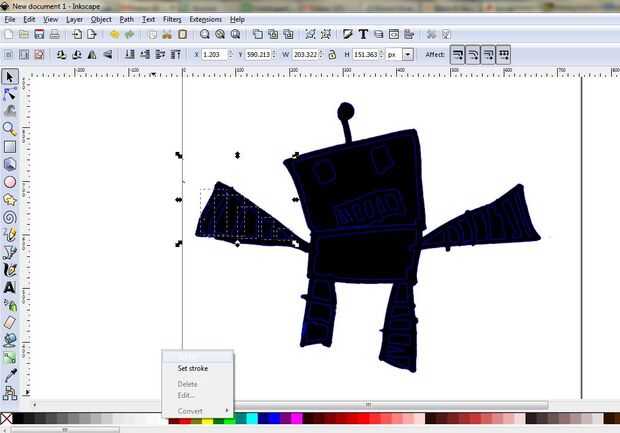Toggle the width/height ratio lock
The height and width of the screenshot is (433, 620).
(x=332, y=55)
